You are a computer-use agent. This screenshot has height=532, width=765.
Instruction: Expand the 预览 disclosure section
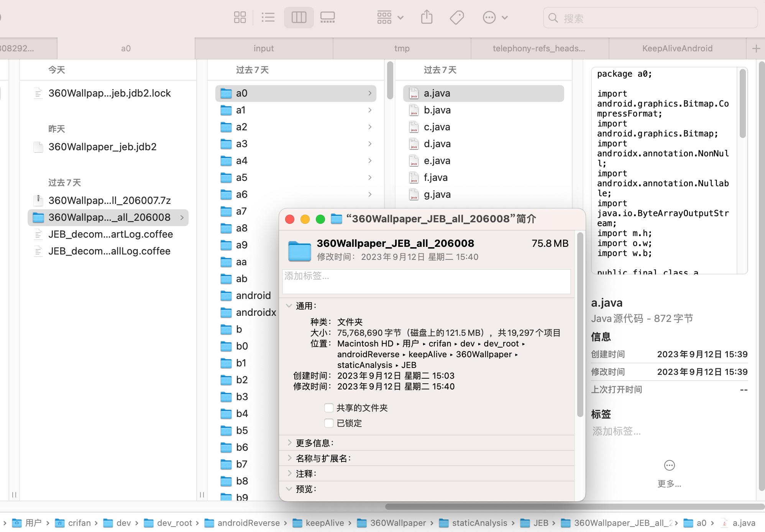click(289, 489)
